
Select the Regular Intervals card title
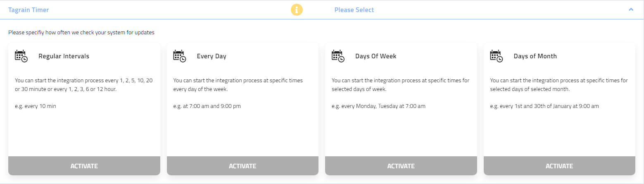tap(64, 56)
